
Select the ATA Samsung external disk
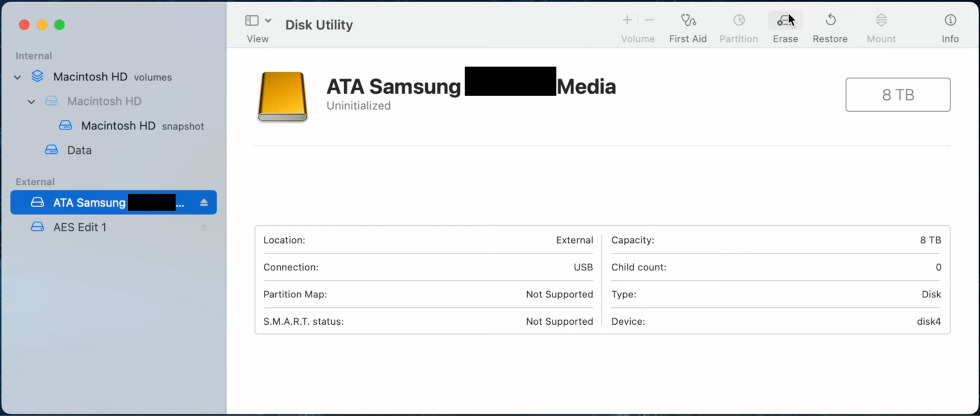click(x=113, y=202)
